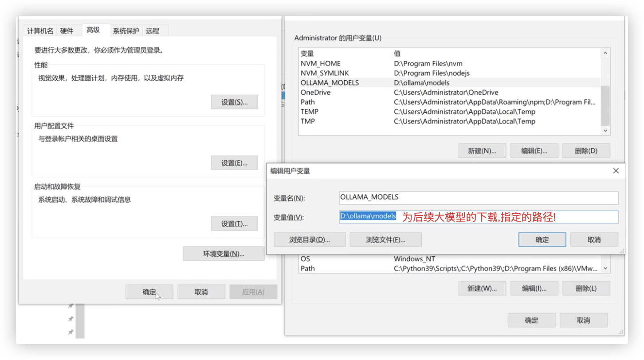Viewport: 644px width, 360px height.
Task: Open performance 设置(S) button
Action: pyautogui.click(x=234, y=102)
